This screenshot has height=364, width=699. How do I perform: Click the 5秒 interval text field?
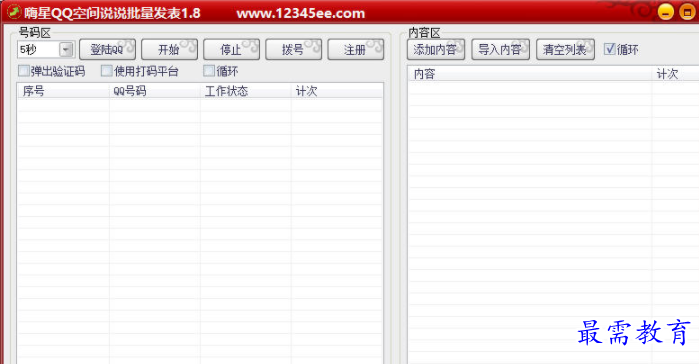(x=38, y=49)
